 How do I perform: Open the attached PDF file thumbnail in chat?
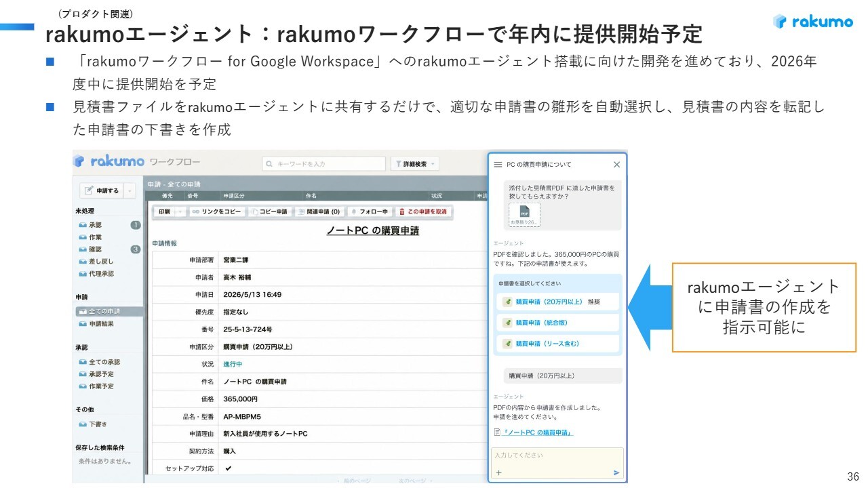click(x=524, y=215)
